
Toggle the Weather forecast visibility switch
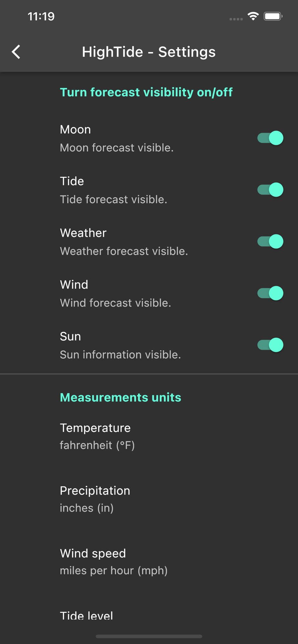[x=270, y=241]
